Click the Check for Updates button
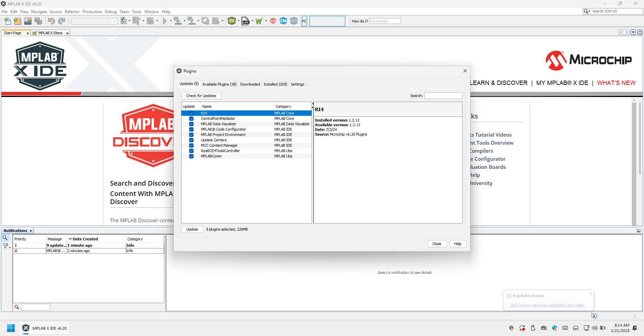 click(x=201, y=96)
